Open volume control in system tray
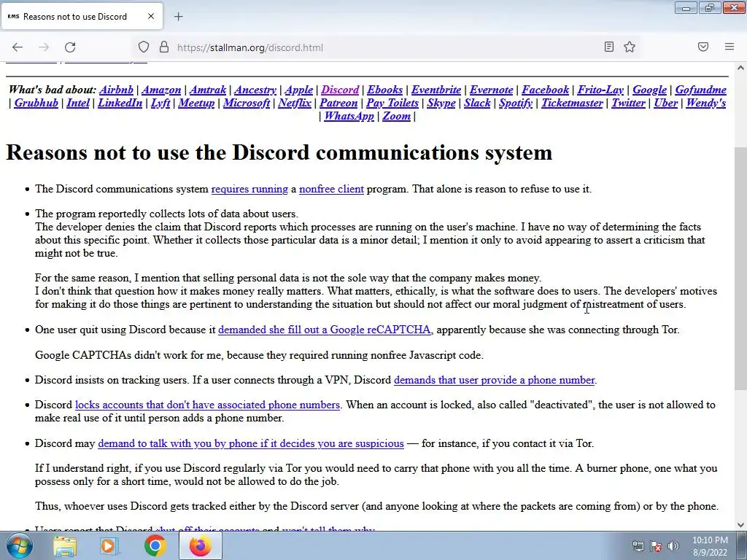This screenshot has width=747, height=560. coord(673,546)
